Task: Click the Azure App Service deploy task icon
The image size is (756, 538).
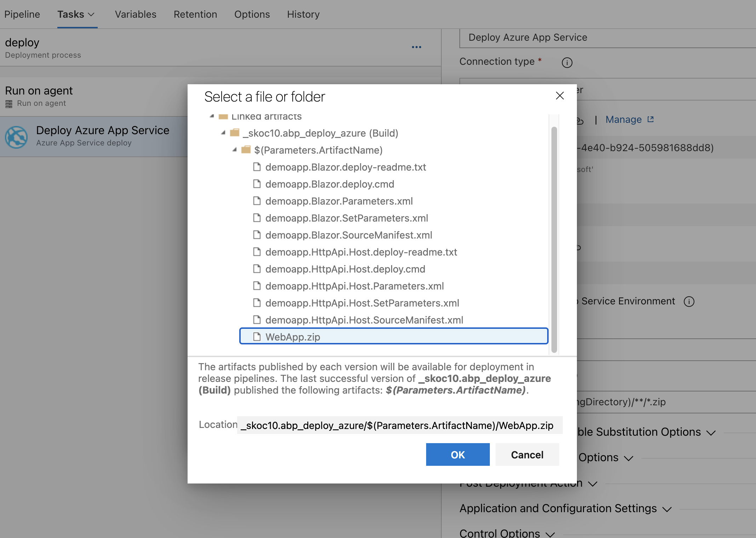Action: (16, 137)
